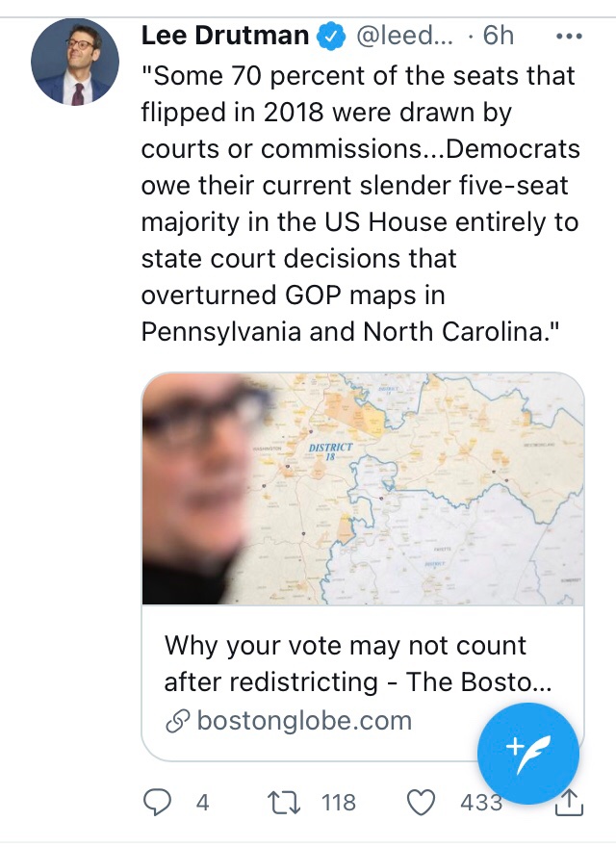The height and width of the screenshot is (847, 616).
Task: Share the tweet via the share icon
Action: click(569, 801)
